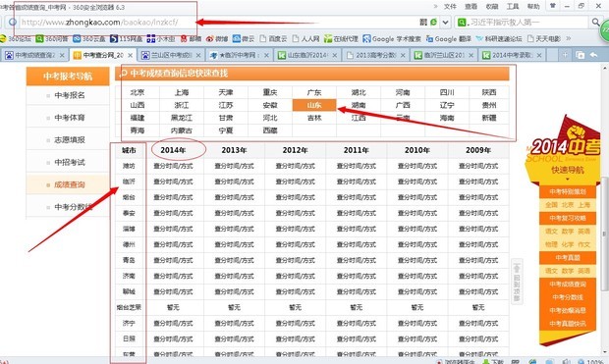This screenshot has width=609, height=364.
Task: Open the 在线代理 bookmark
Action: point(341,39)
